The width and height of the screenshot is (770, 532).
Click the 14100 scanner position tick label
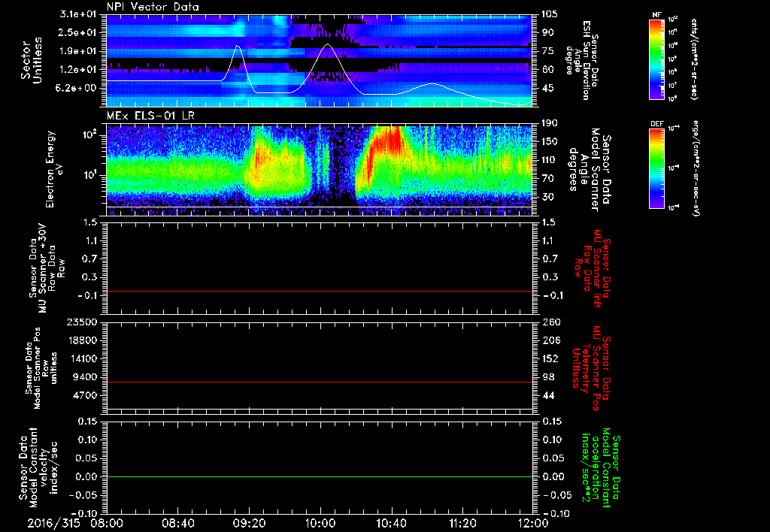click(83, 358)
